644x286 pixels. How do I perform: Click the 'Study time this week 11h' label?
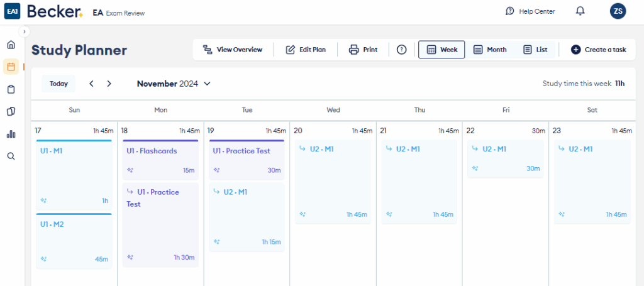coord(583,84)
